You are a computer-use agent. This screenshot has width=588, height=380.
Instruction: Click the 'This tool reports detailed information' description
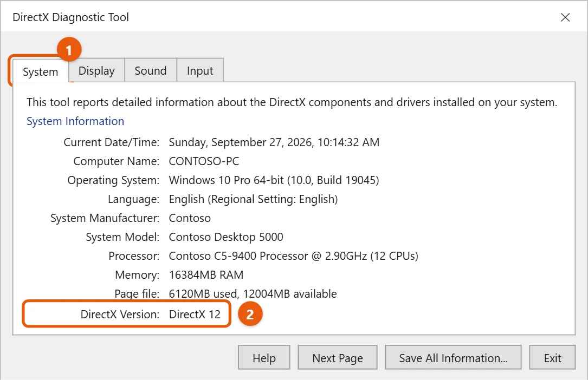[x=292, y=102]
